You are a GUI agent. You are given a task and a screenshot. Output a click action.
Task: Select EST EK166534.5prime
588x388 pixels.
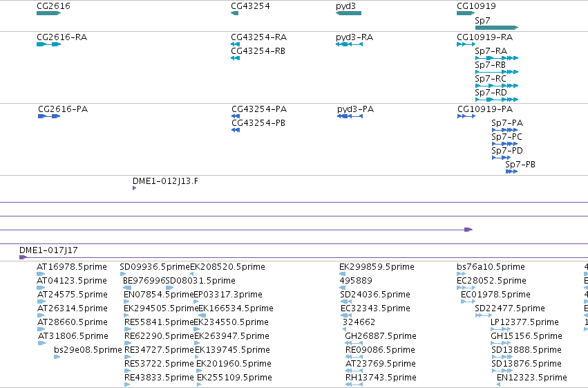[202, 315]
